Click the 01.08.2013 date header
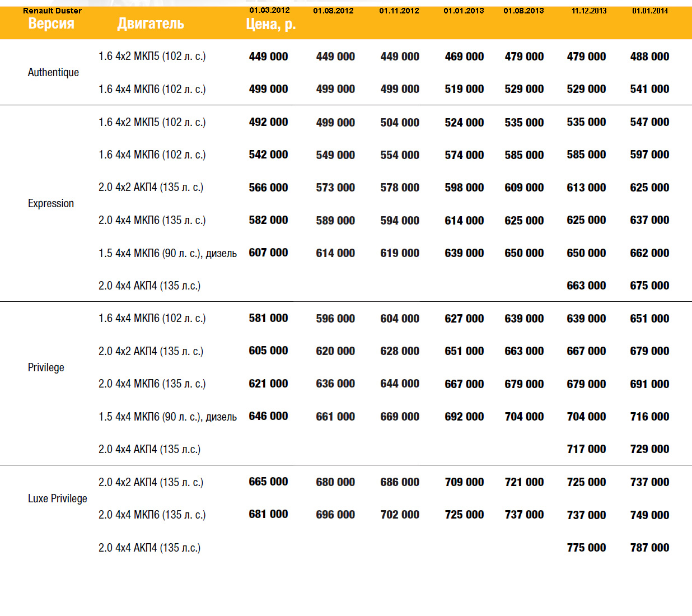 pos(523,11)
